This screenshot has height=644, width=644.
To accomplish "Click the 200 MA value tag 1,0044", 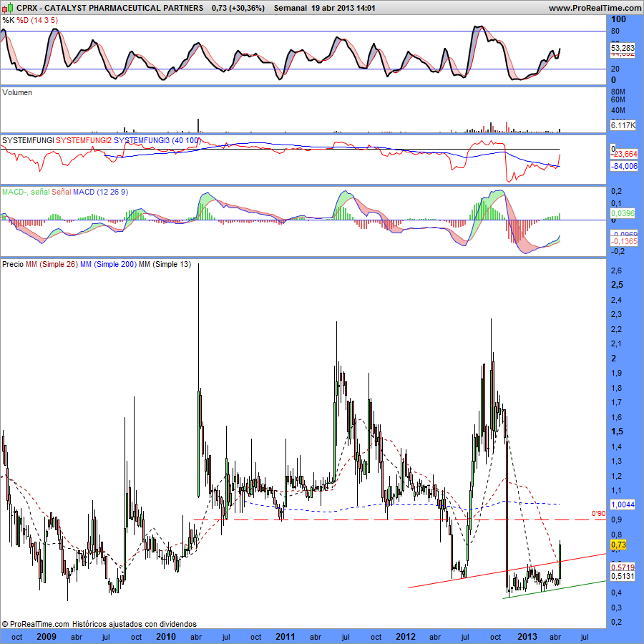I will [x=623, y=504].
